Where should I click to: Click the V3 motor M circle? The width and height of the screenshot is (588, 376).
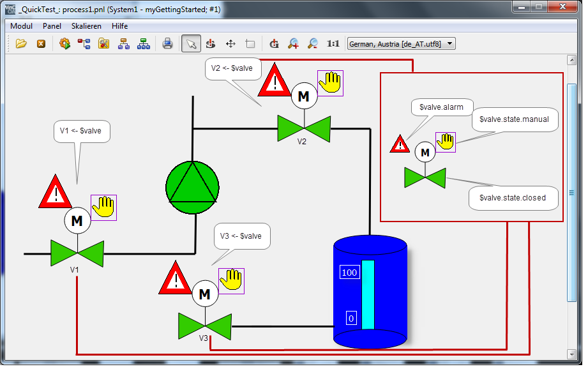coord(205,294)
